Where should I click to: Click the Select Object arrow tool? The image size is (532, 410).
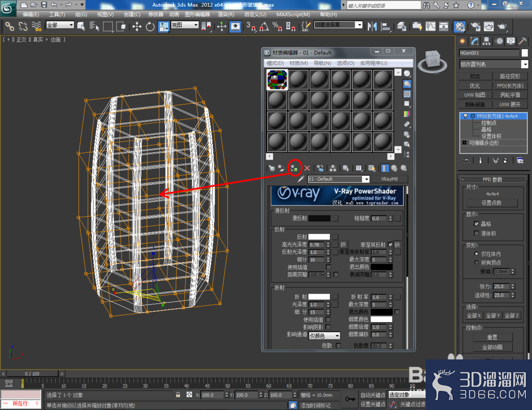[81, 26]
